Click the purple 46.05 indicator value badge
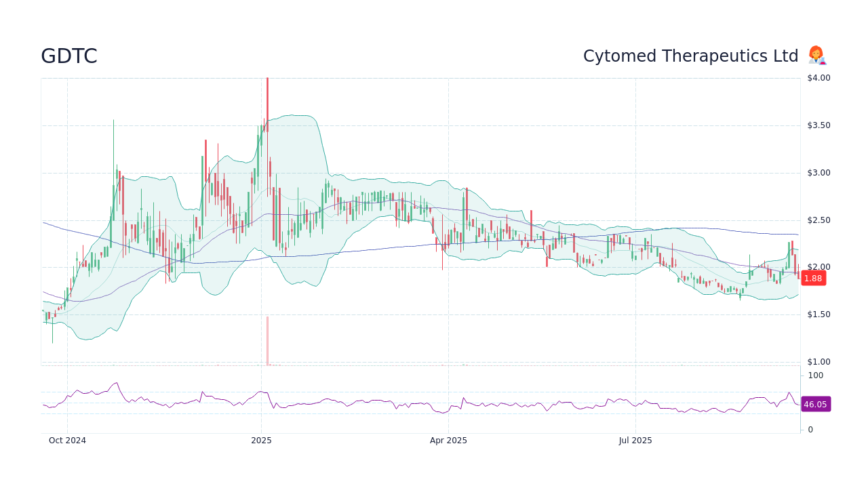Image resolution: width=868 pixels, height=488 pixels. (x=816, y=404)
